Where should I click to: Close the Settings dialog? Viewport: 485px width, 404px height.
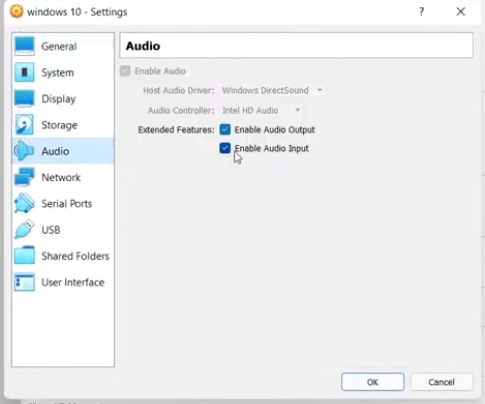click(x=461, y=12)
